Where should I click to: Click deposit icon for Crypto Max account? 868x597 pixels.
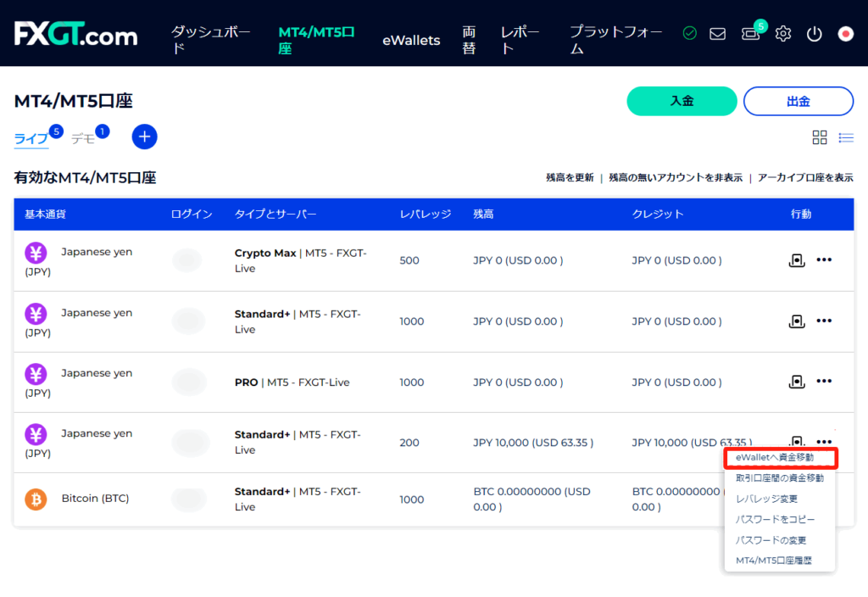click(x=796, y=260)
